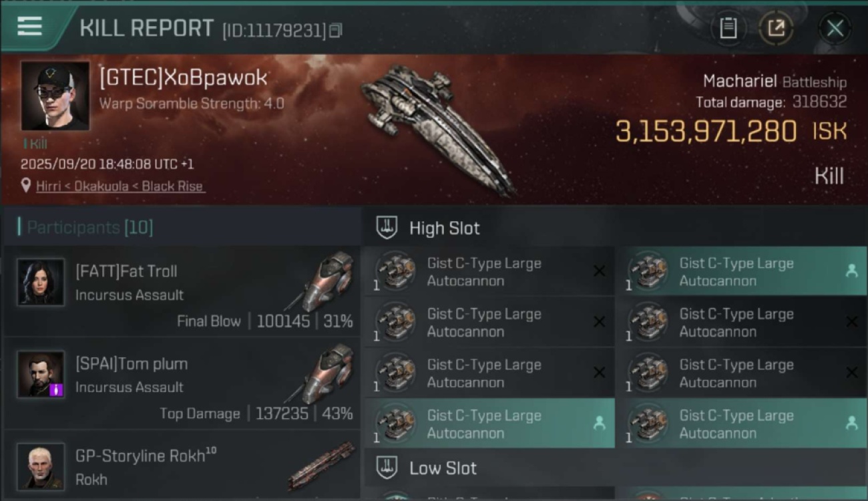This screenshot has height=501, width=868.
Task: Click the Low Slot section header
Action: point(443,468)
